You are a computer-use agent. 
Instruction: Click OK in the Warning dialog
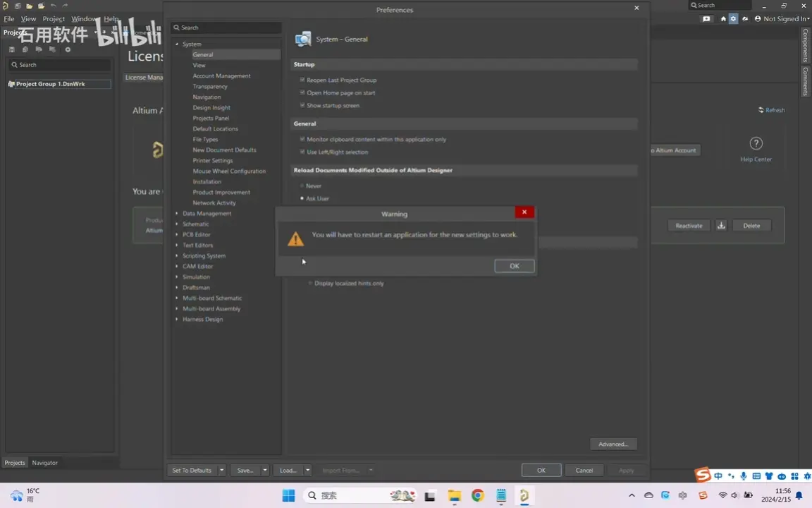[514, 266]
